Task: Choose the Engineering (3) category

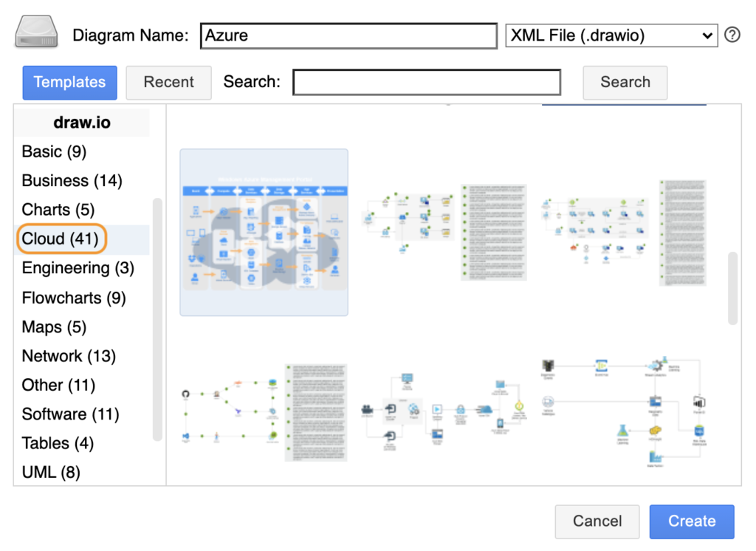Action: tap(78, 268)
